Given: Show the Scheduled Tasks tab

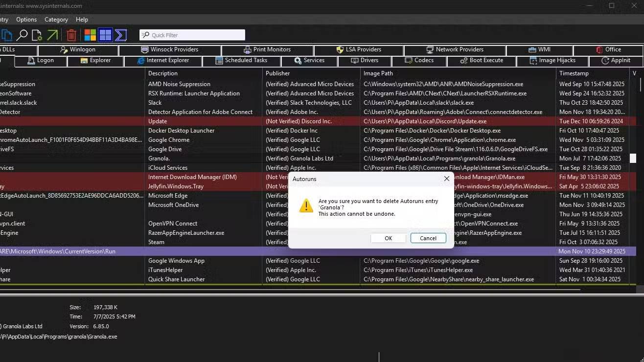Looking at the screenshot, I should click(241, 60).
